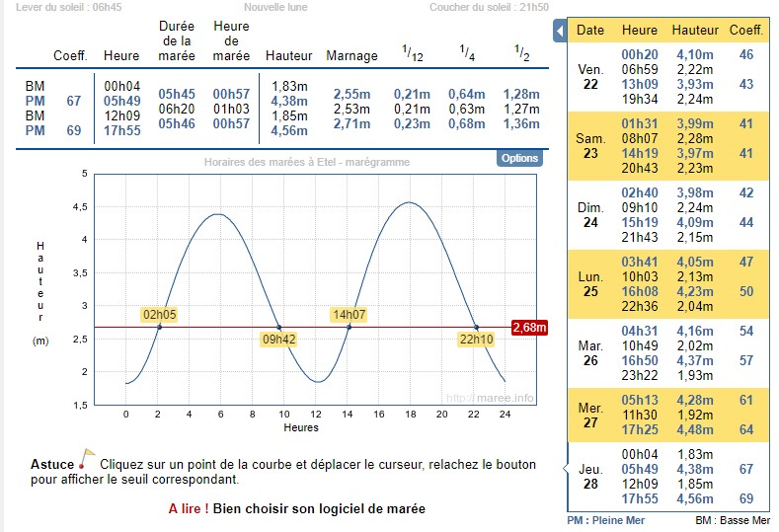Click the chart title 'Horaires des marées à Etel'
Screen dimensions: 779x532
pos(307,162)
